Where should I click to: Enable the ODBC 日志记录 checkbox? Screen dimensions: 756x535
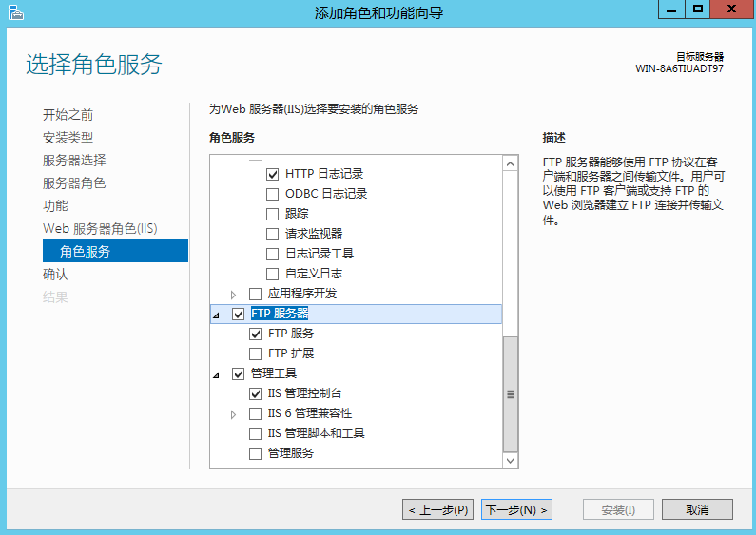point(273,194)
